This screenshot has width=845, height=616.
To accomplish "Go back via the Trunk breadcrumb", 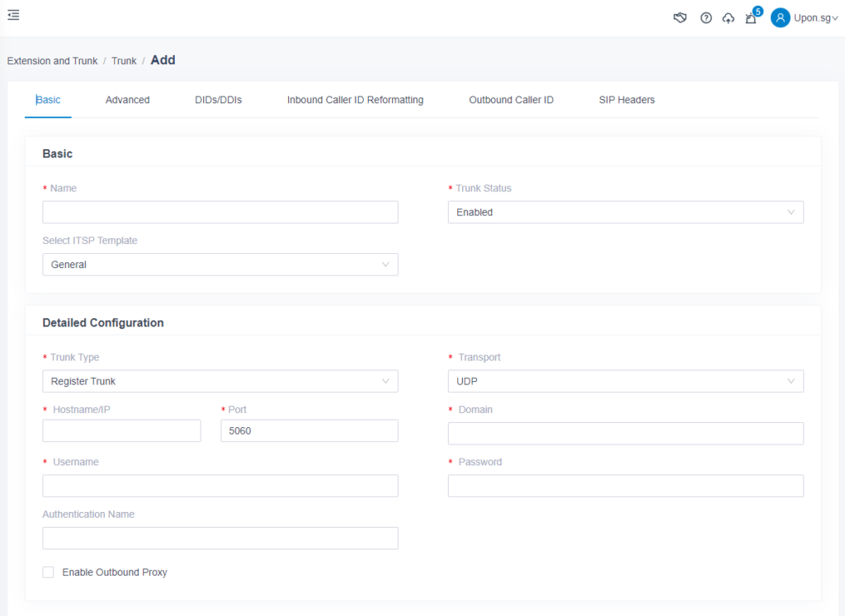I will (x=123, y=60).
